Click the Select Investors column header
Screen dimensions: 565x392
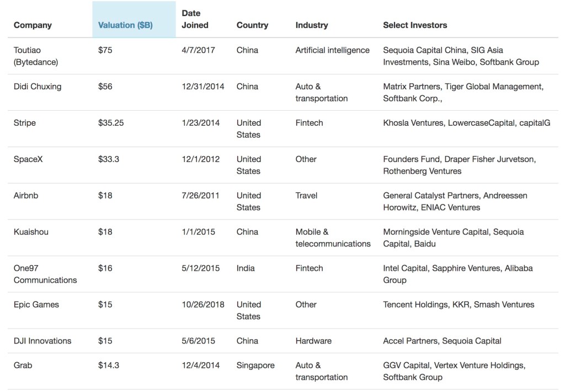[x=415, y=25]
